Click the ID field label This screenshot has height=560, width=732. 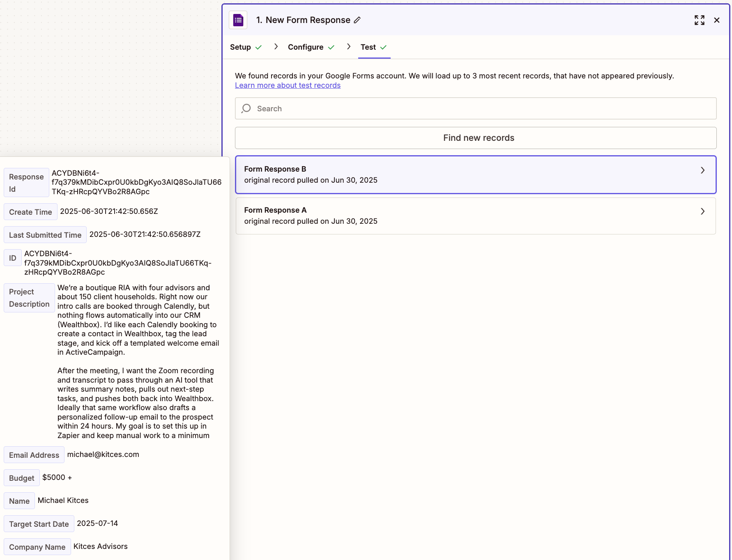pyautogui.click(x=13, y=258)
